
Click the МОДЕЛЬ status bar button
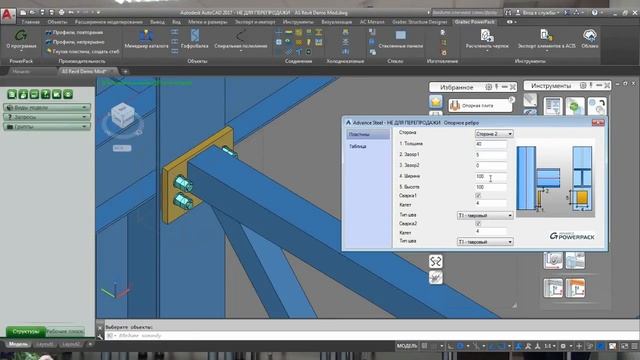pos(407,346)
